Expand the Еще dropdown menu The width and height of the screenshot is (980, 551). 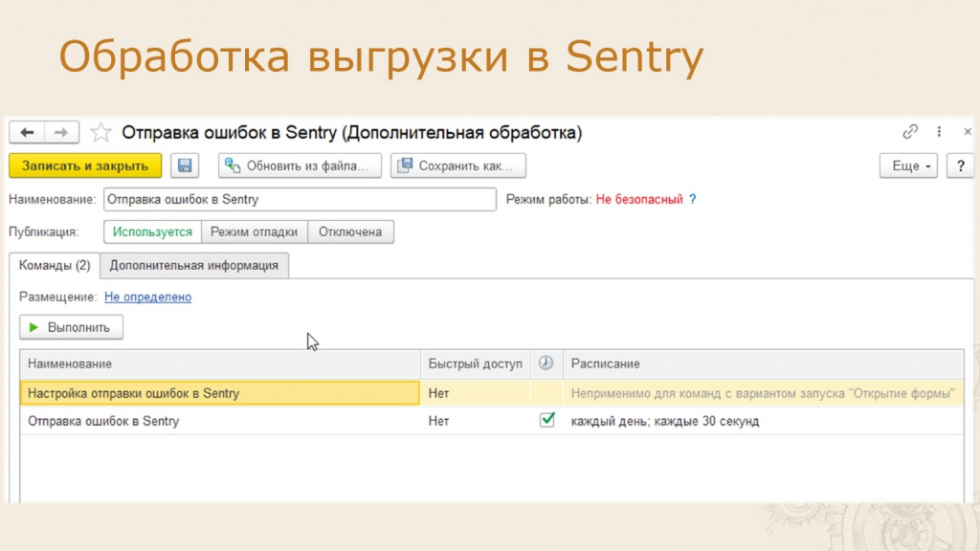point(909,165)
